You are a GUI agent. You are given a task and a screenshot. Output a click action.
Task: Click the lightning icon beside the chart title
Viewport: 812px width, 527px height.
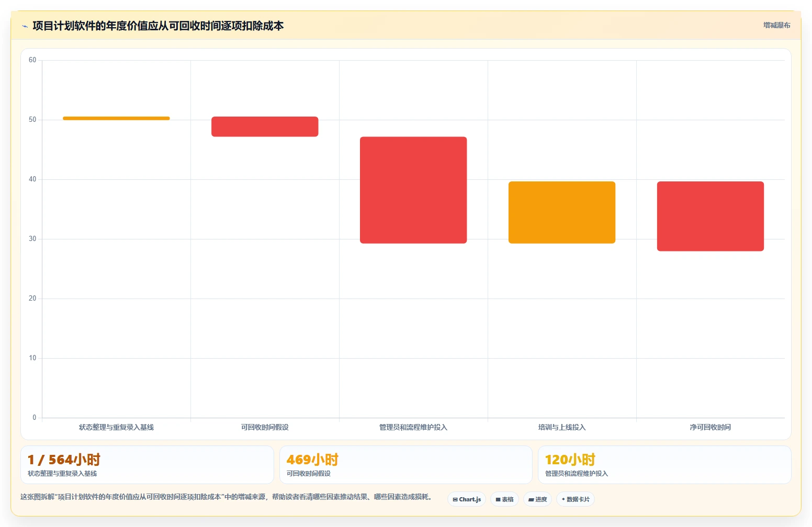coord(25,26)
